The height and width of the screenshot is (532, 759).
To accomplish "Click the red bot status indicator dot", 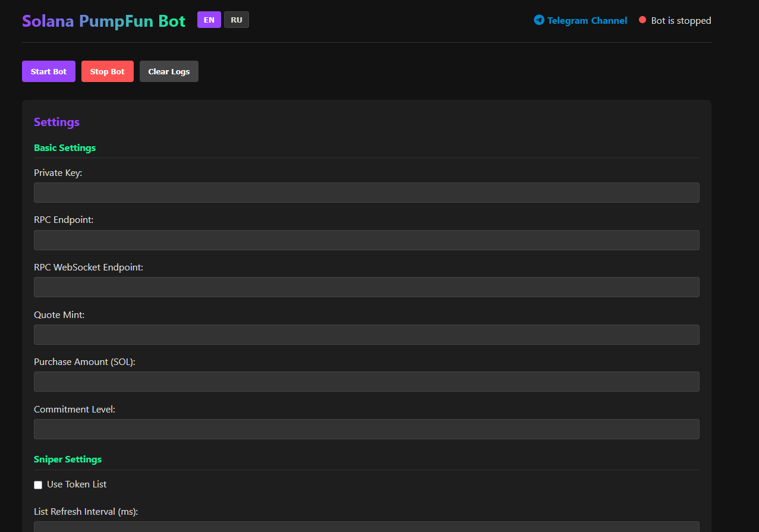I will pos(643,20).
